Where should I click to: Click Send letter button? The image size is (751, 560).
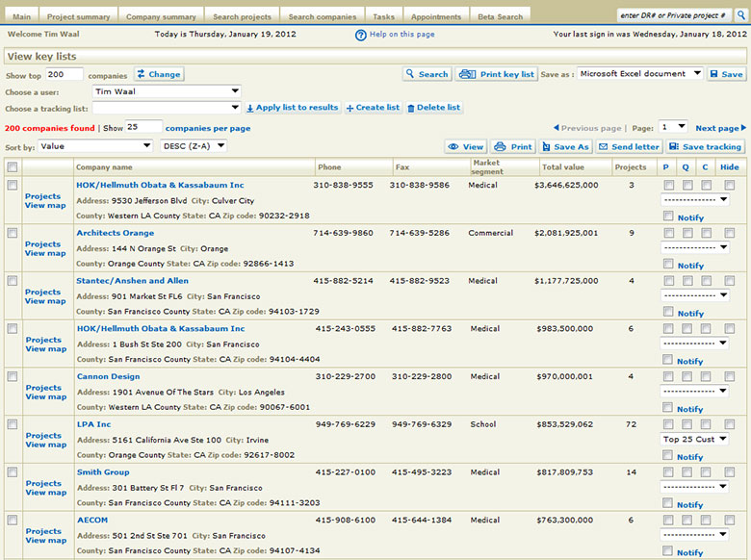[x=630, y=147]
